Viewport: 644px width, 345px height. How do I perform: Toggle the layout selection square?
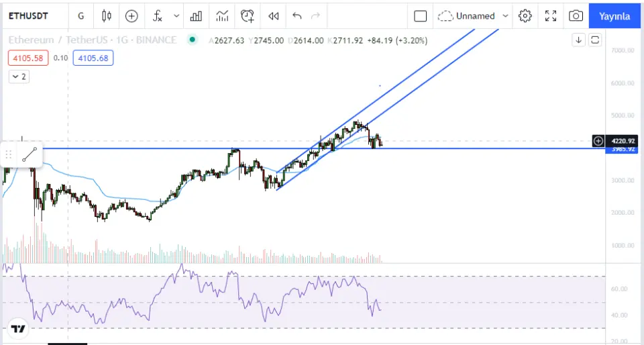coord(421,15)
